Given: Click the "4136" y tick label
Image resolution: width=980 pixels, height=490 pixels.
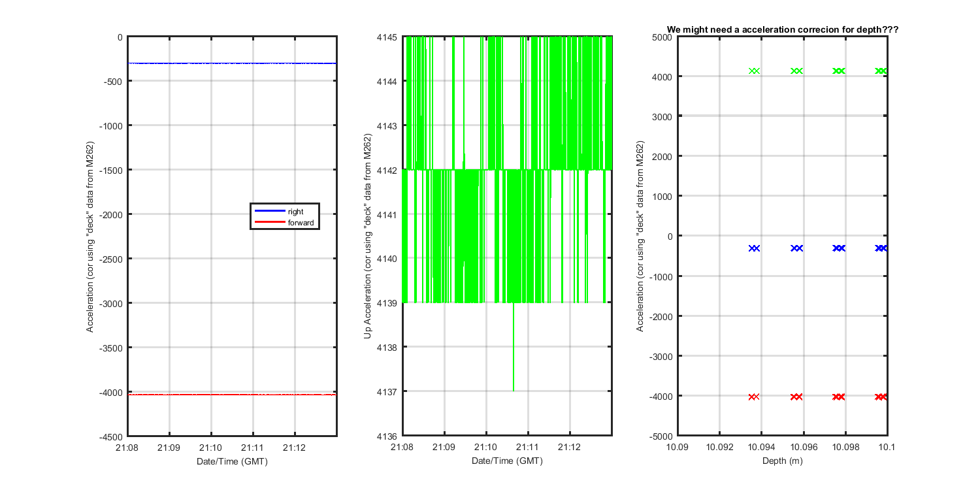Looking at the screenshot, I should (x=388, y=436).
